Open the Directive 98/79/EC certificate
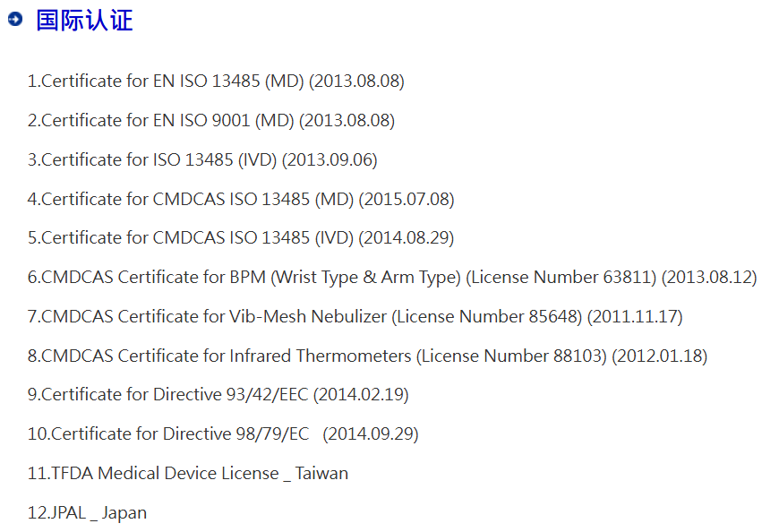Image resolution: width=779 pixels, height=532 pixels. click(223, 434)
